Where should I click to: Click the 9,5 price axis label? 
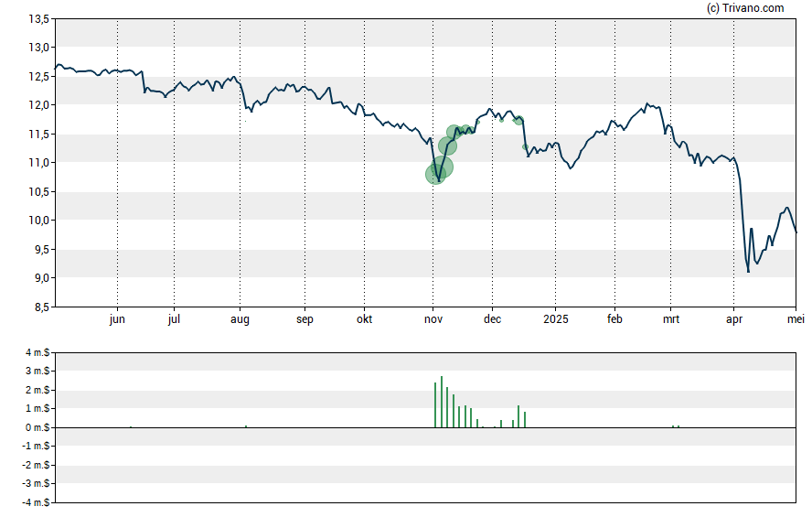point(41,249)
